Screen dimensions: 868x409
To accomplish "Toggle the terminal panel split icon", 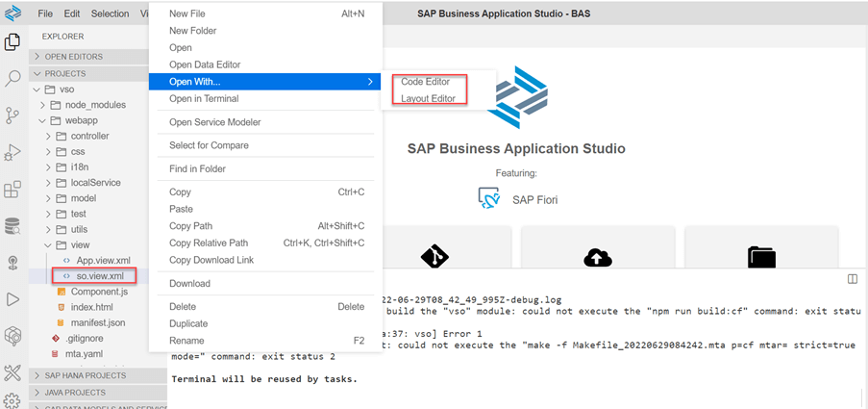I will (853, 279).
